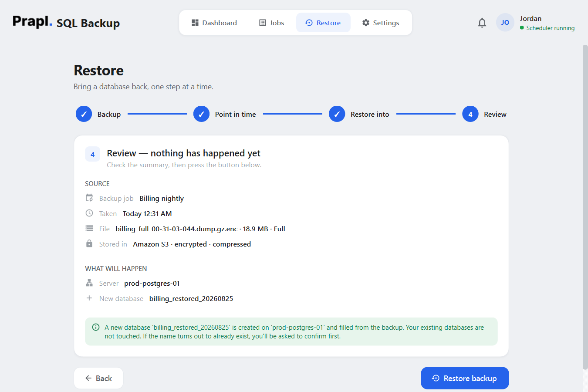Click the file stack icon beside File
This screenshot has height=392, width=588.
pos(89,229)
